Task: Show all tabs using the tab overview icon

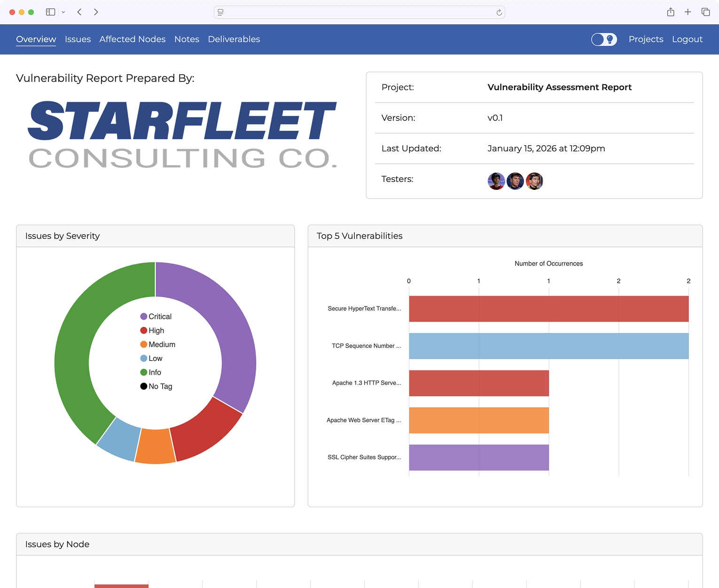Action: [705, 12]
